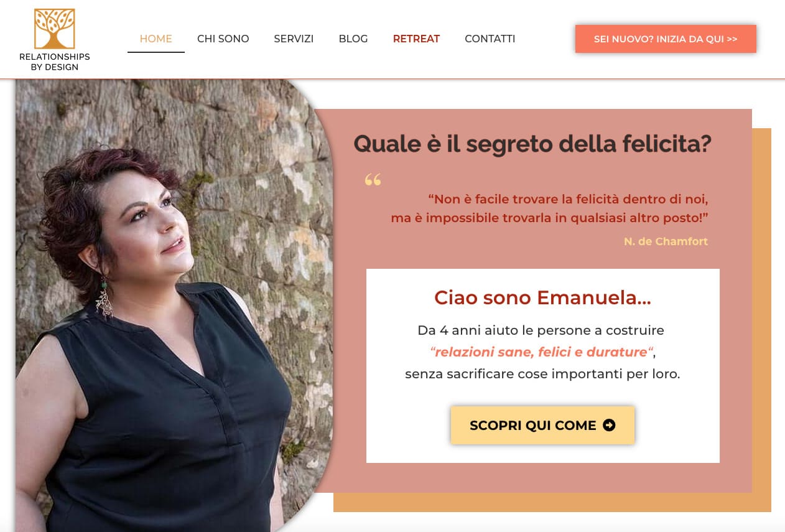
Task: Click the heading Quale è il segreto della felicita?
Action: click(532, 144)
